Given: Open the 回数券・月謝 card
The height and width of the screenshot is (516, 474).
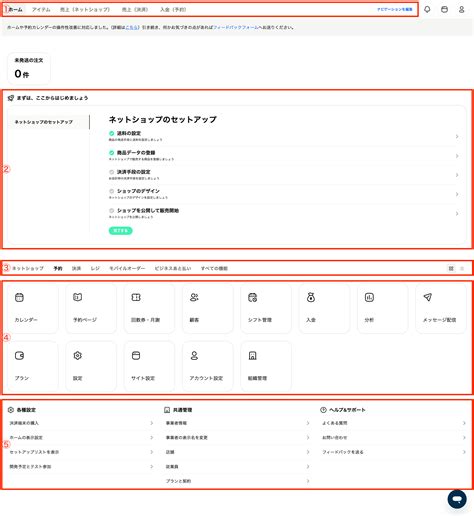Looking at the screenshot, I should tap(149, 308).
